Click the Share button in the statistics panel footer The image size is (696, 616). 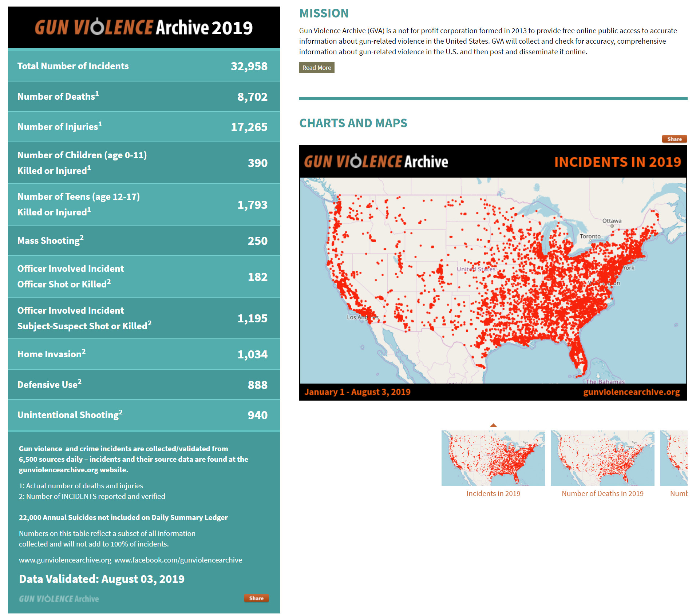256,598
